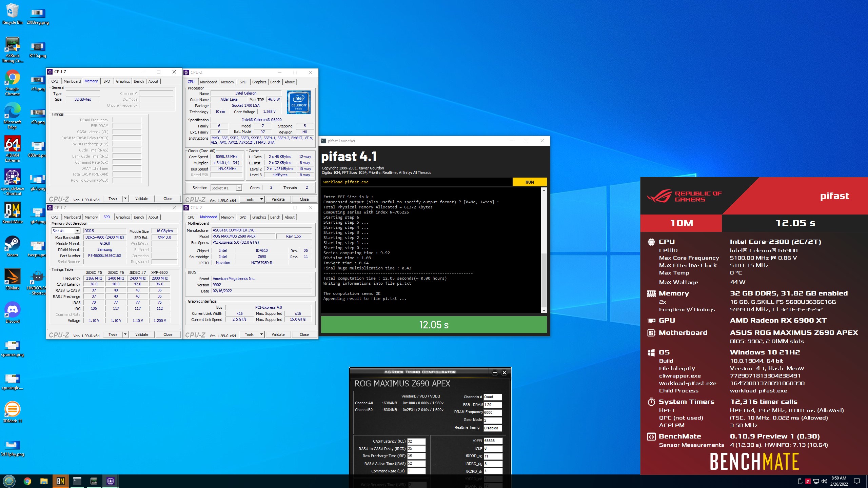The height and width of the screenshot is (488, 868).
Task: Expand the Slot #1 memory slot dropdown
Action: [77, 231]
